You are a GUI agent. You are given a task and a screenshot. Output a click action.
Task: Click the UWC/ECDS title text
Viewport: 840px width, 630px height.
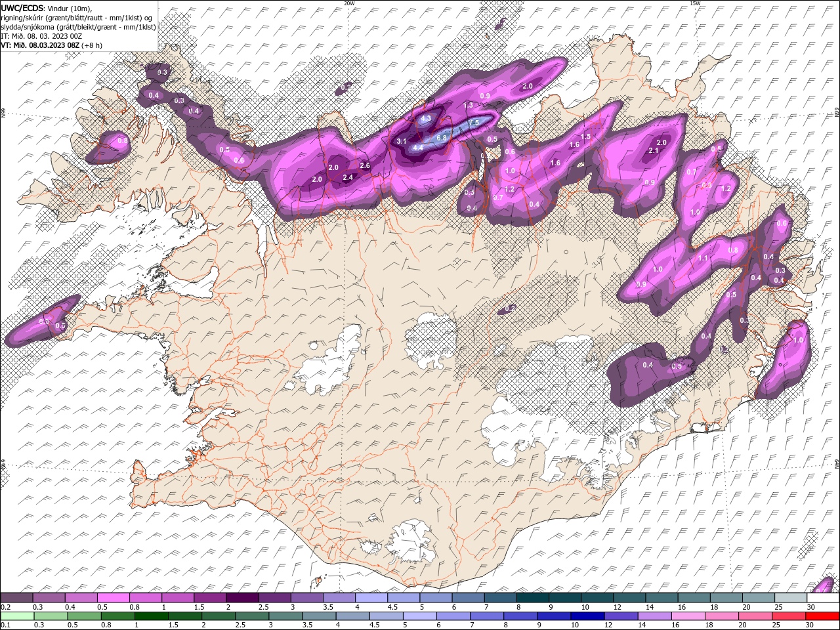[23, 7]
